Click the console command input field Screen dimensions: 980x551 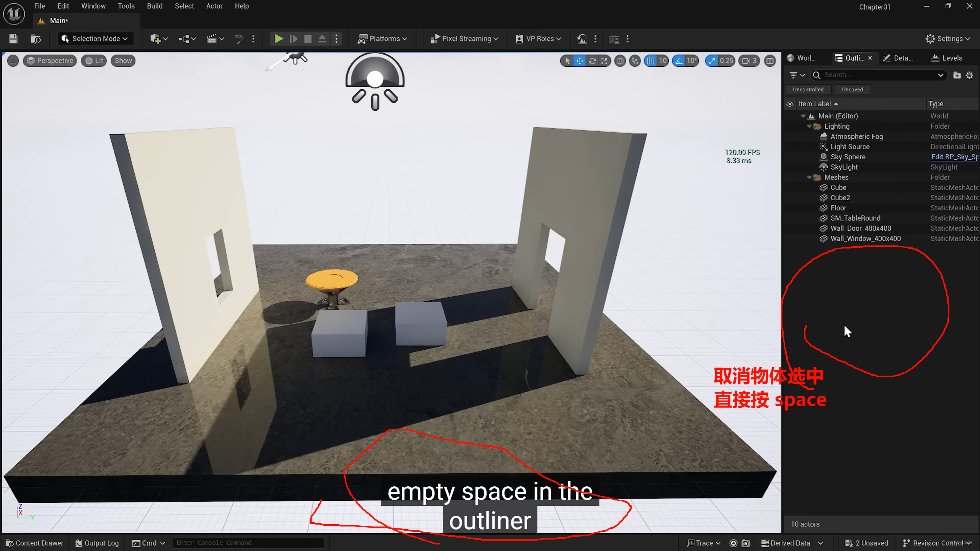click(248, 543)
